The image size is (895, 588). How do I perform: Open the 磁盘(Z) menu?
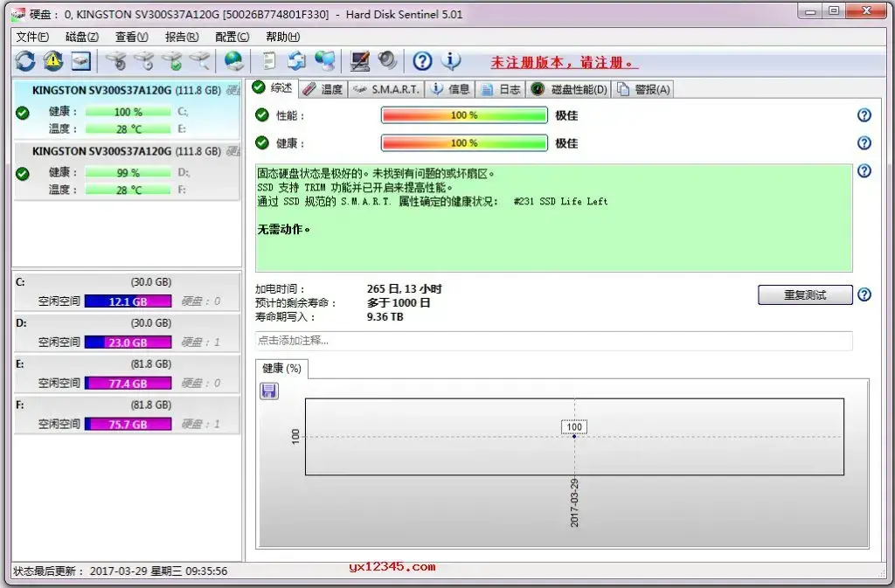(x=81, y=37)
